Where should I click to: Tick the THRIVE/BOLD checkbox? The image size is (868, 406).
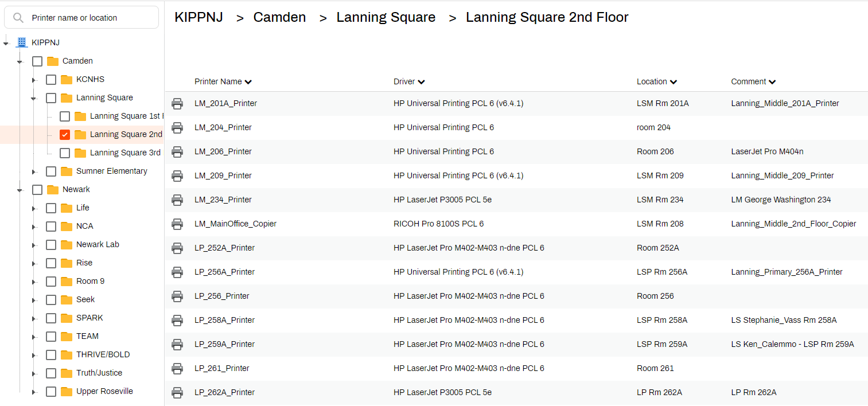(51, 355)
